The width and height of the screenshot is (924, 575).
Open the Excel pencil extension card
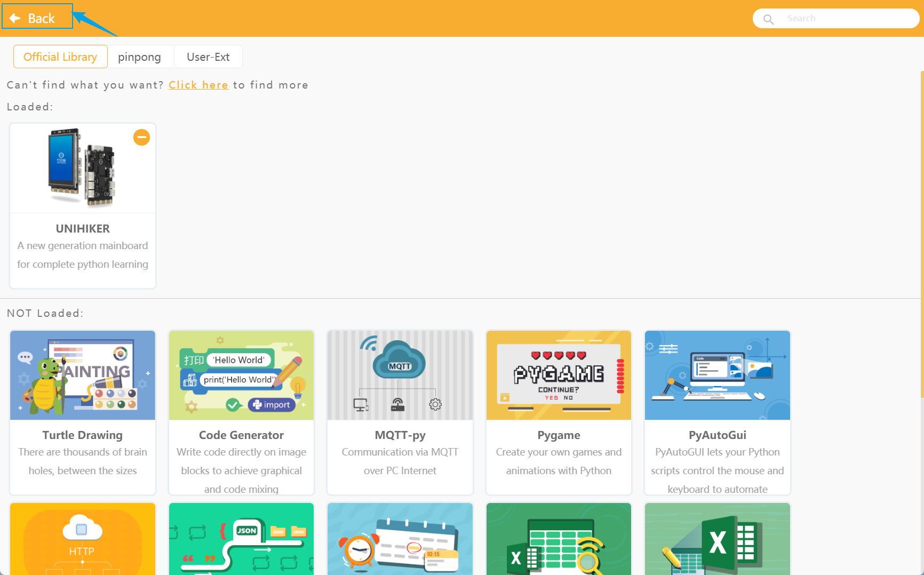point(717,539)
